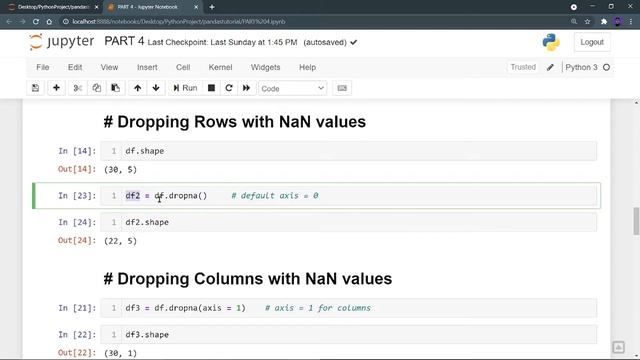Click the df.dropna(axis = 1) code cell
Viewport: 640px width, 360px height.
tap(349, 308)
